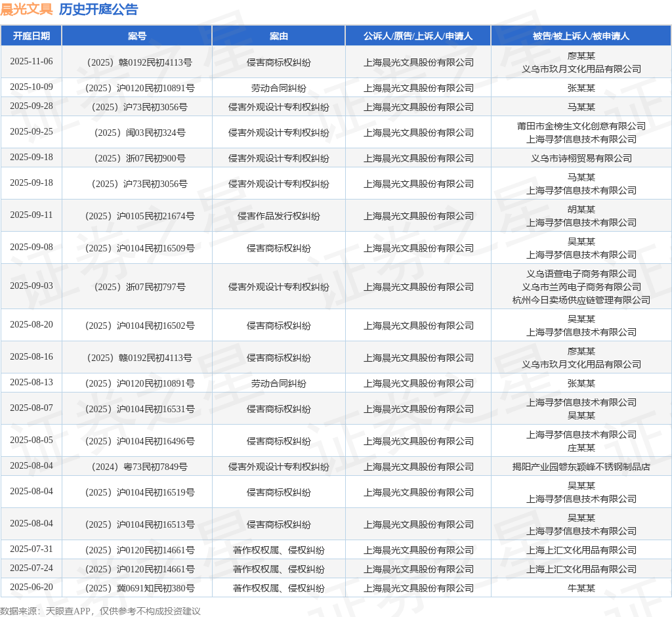Viewport: 672px width, 617px height.
Task: Click 侵害外观设计专利权纠纷 in the 闽03民初324号 row
Action: [278, 133]
